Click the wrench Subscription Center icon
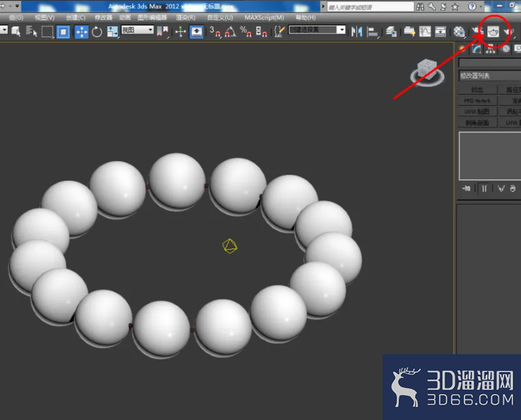Image resolution: width=521 pixels, height=420 pixels. 432,7
